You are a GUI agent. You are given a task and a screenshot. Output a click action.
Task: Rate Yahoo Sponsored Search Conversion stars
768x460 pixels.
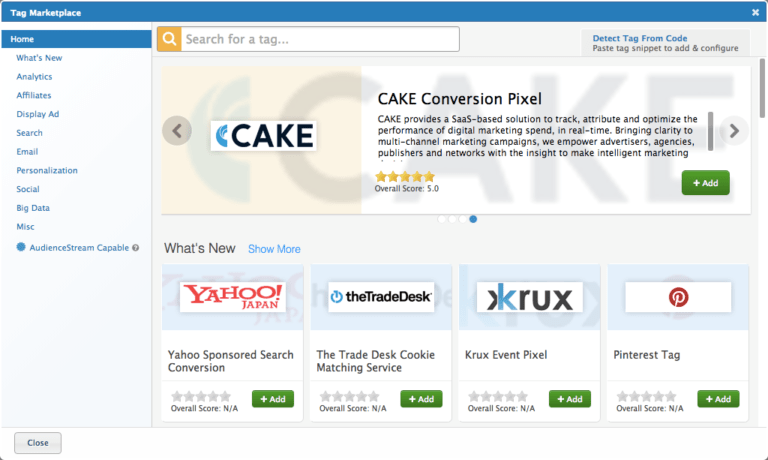tap(201, 396)
